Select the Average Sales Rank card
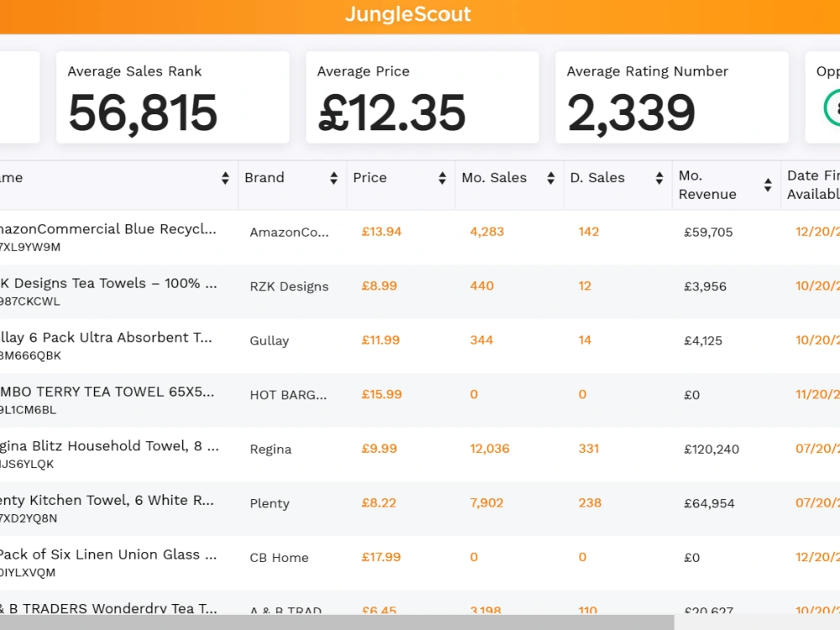This screenshot has width=840, height=630. (172, 97)
